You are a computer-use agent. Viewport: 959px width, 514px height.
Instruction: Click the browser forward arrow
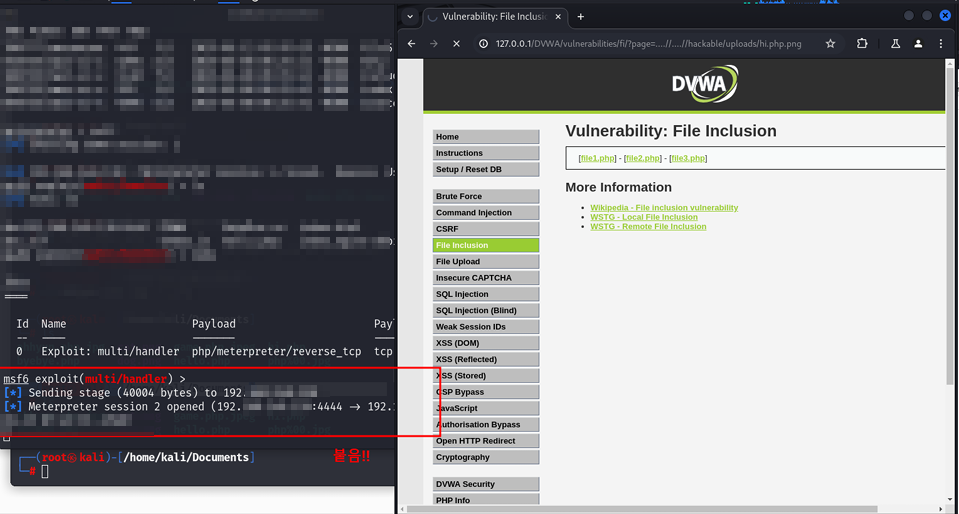[434, 43]
